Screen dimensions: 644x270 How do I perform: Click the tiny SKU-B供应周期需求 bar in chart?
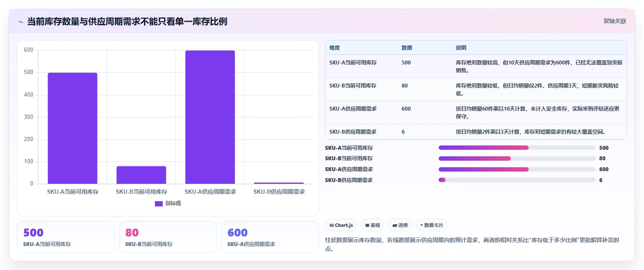click(278, 183)
